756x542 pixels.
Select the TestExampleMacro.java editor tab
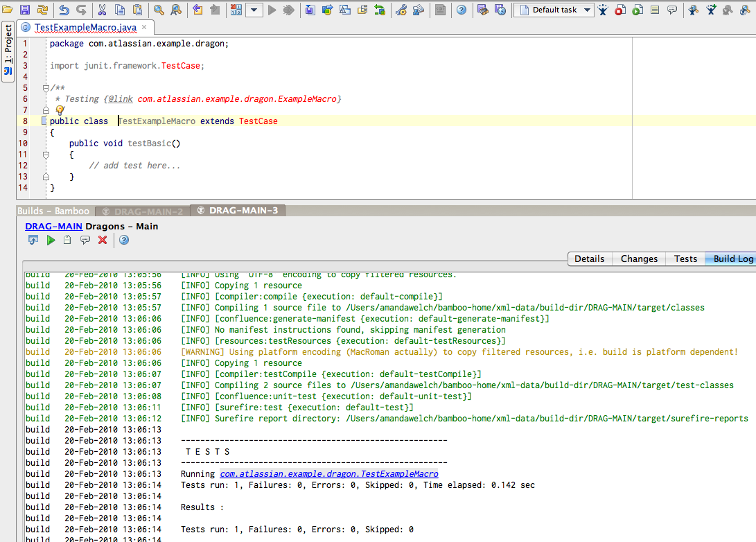tap(85, 28)
